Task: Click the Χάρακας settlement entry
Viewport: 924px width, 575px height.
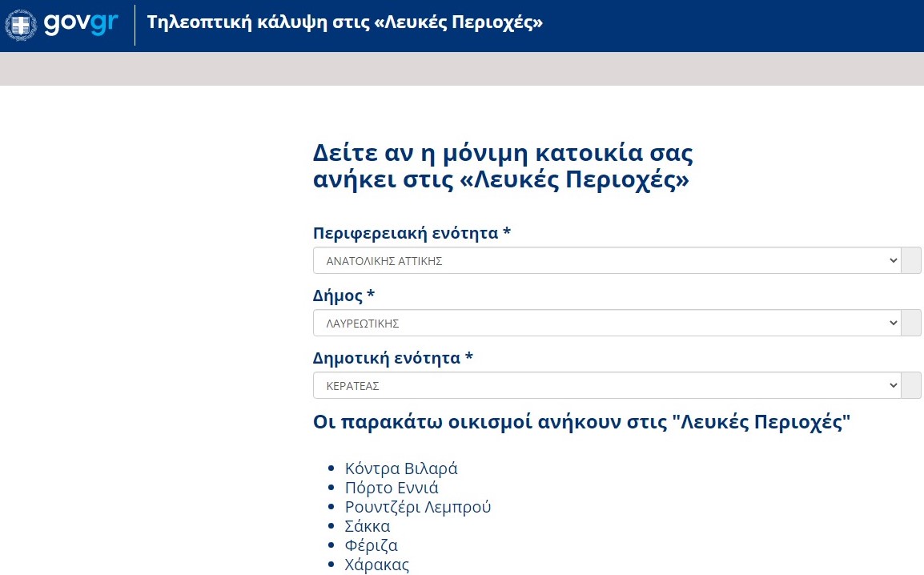Action: 377,565
